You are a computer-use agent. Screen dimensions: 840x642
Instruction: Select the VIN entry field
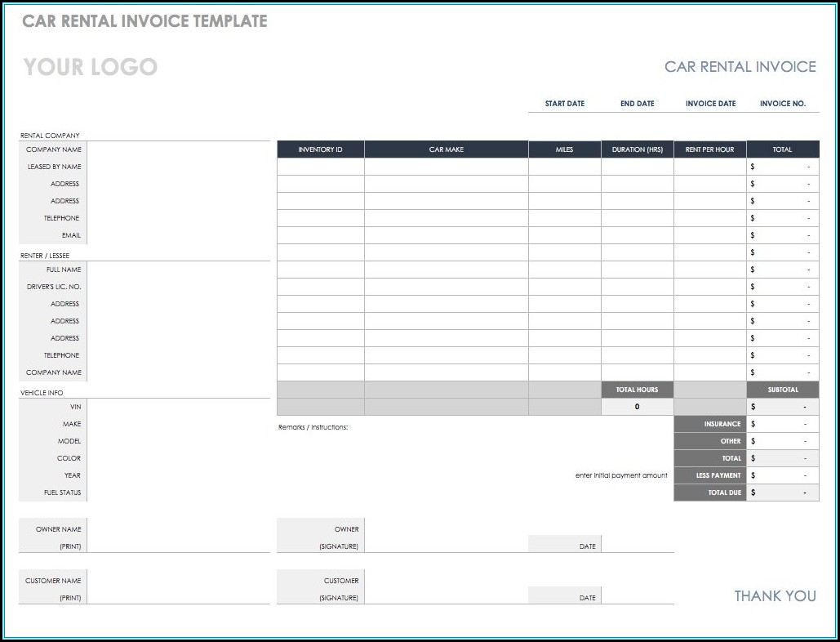click(x=178, y=407)
